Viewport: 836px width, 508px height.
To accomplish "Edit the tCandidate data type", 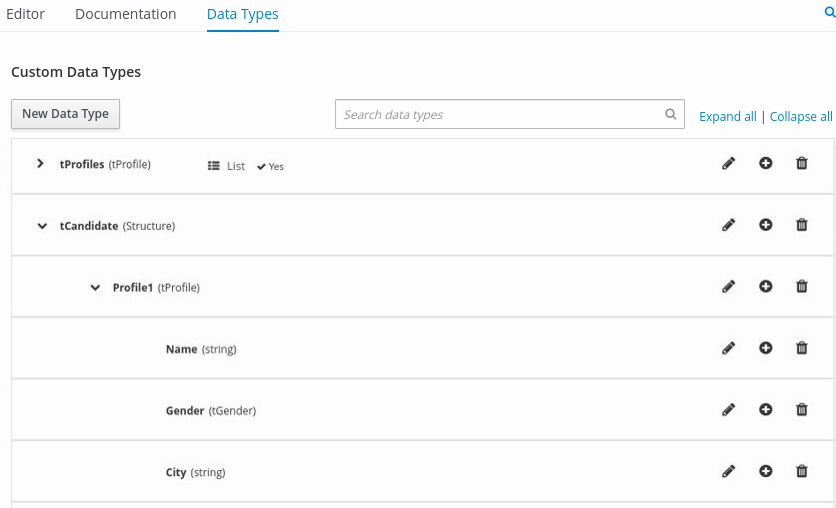I will (728, 225).
